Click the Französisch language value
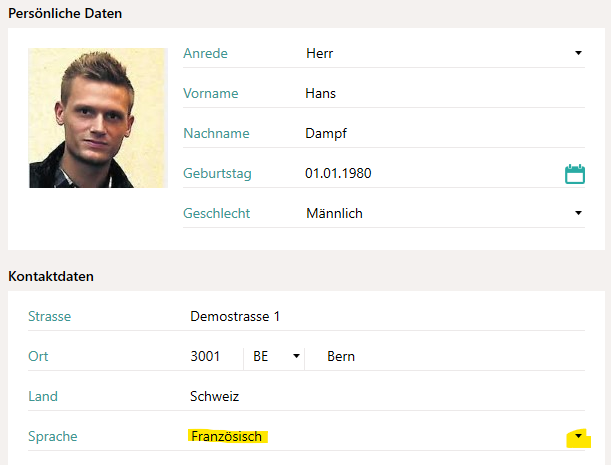This screenshot has width=611, height=465. pyautogui.click(x=226, y=437)
